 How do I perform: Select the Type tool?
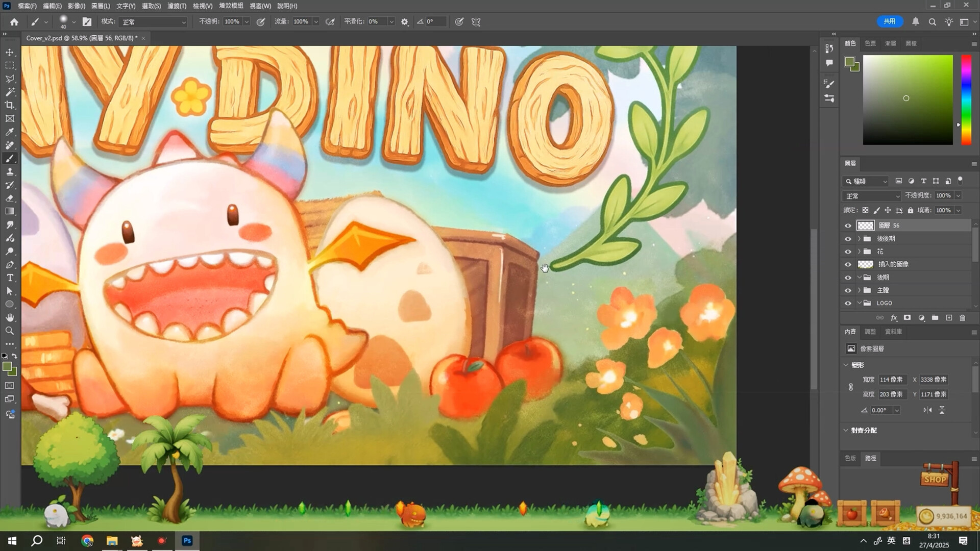point(9,278)
